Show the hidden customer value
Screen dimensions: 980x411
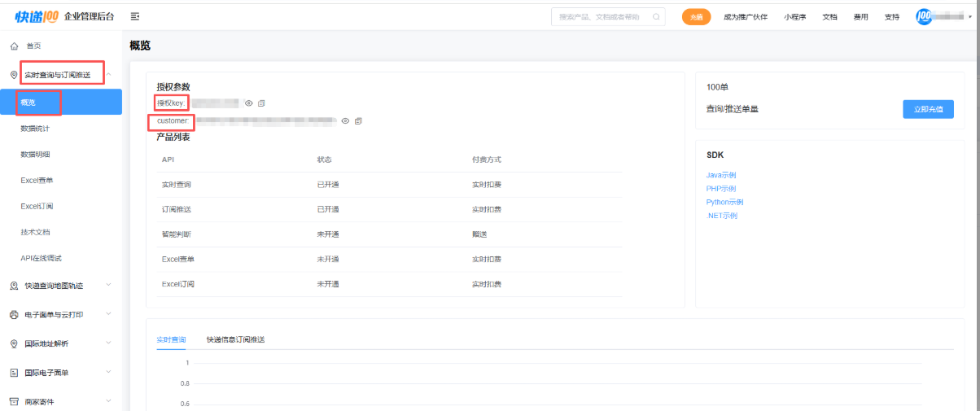(345, 121)
